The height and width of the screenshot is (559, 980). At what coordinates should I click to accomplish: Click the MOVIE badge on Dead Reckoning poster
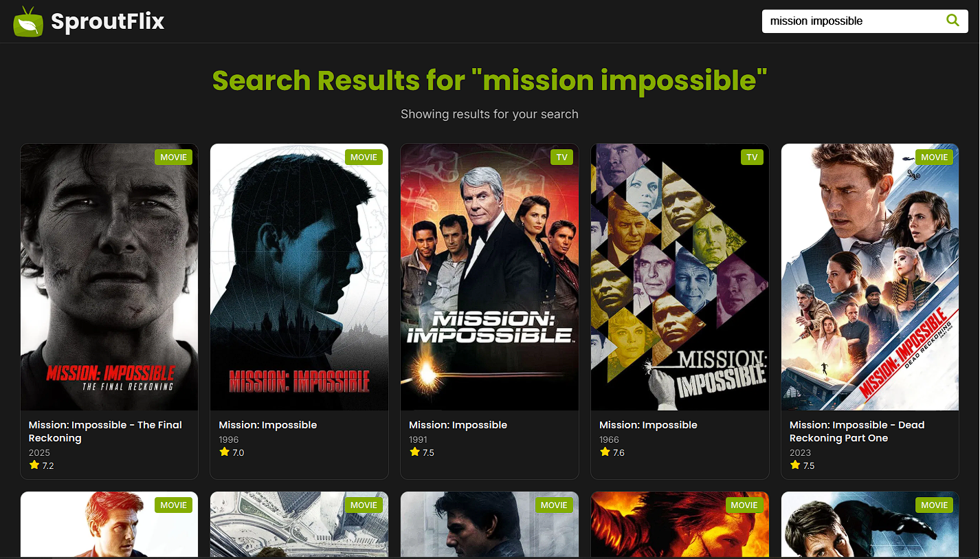934,157
